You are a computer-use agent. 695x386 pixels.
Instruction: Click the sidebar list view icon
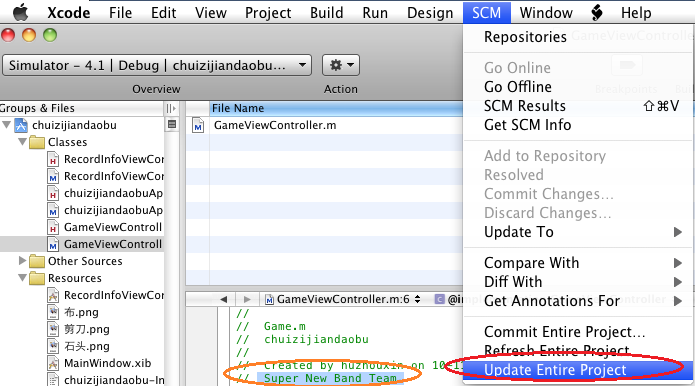(x=172, y=125)
